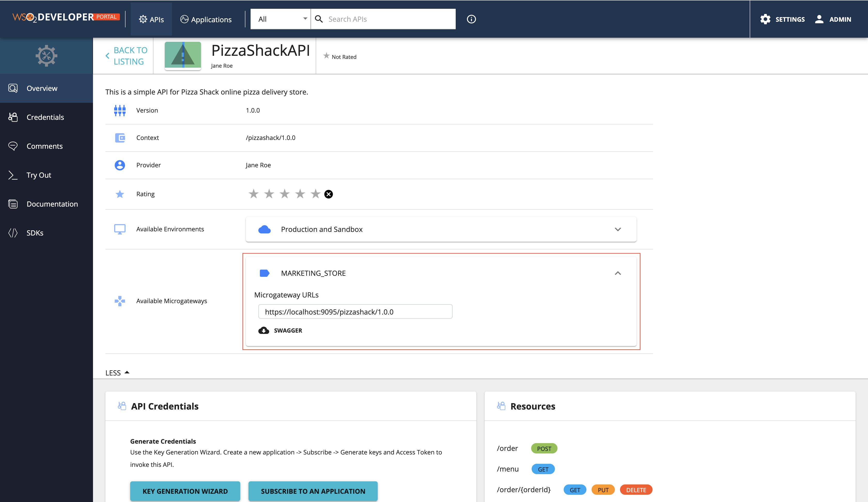Open the Credentials section in sidebar
Viewport: 868px width, 502px height.
(45, 117)
